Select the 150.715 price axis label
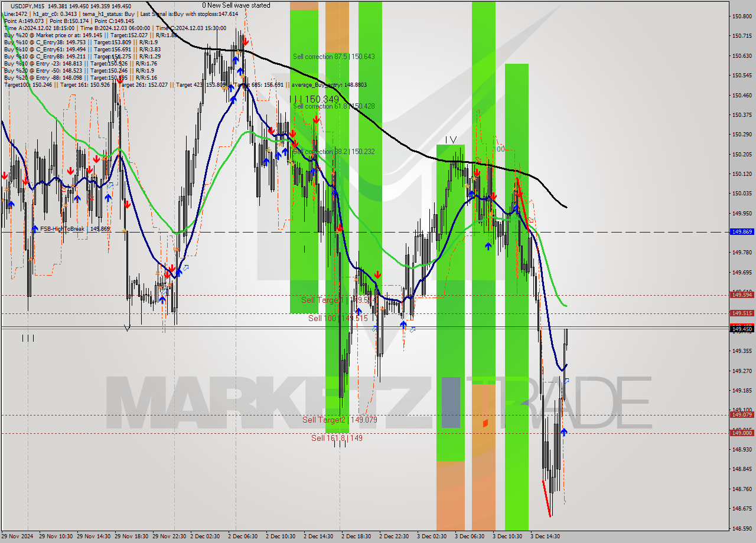Viewport: 756px width, 543px height. coord(742,36)
